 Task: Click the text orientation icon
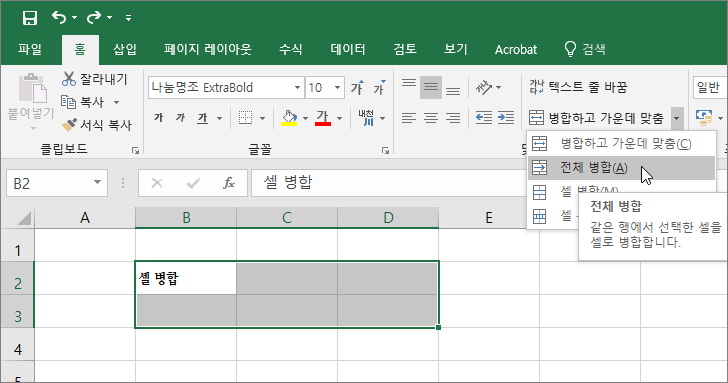point(484,87)
